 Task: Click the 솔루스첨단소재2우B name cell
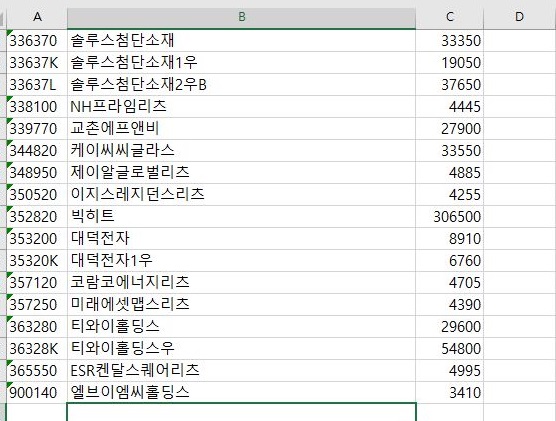pos(241,85)
